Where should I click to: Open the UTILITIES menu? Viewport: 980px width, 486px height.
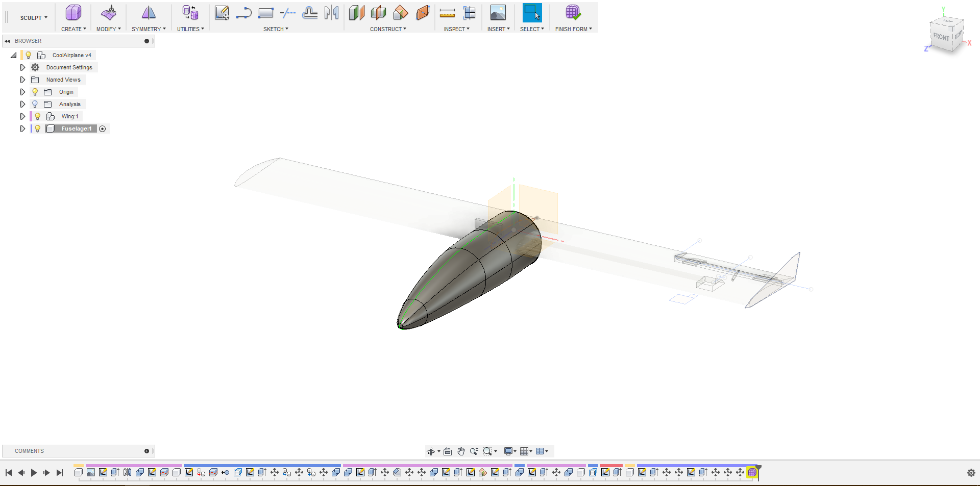coord(190,29)
